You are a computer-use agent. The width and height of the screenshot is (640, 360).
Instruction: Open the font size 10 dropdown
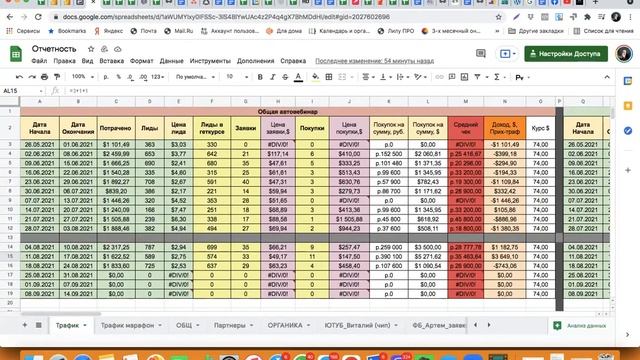click(x=237, y=77)
